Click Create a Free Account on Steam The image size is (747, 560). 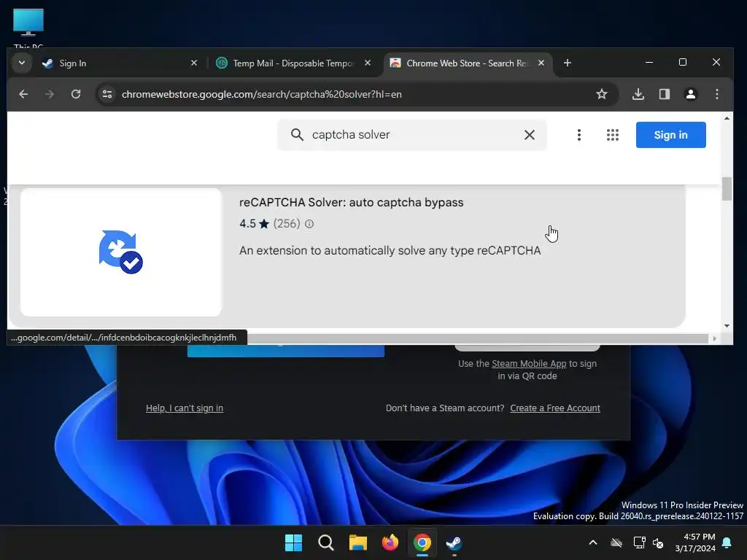555,408
